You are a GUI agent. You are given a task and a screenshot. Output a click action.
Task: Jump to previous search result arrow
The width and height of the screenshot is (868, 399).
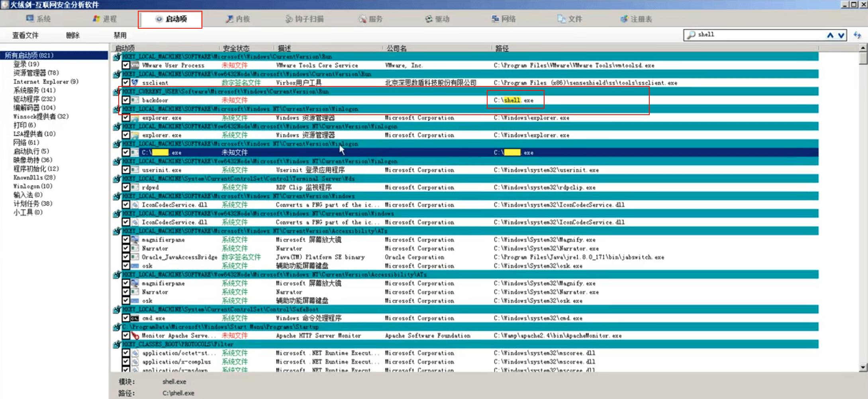point(830,35)
